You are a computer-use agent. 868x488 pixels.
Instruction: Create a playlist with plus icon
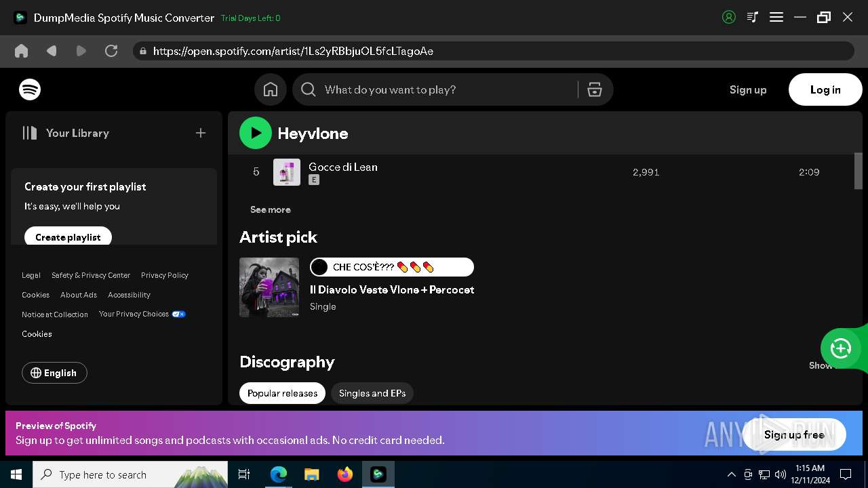201,133
